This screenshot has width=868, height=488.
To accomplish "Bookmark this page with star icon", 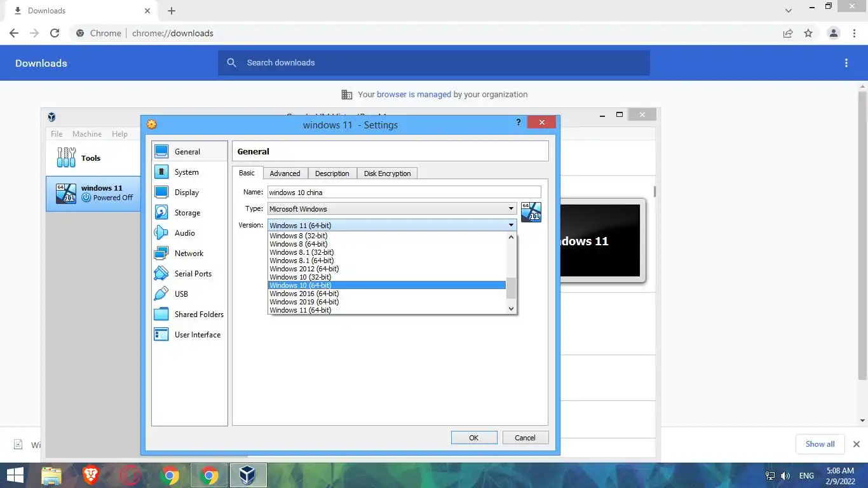I will pos(808,33).
